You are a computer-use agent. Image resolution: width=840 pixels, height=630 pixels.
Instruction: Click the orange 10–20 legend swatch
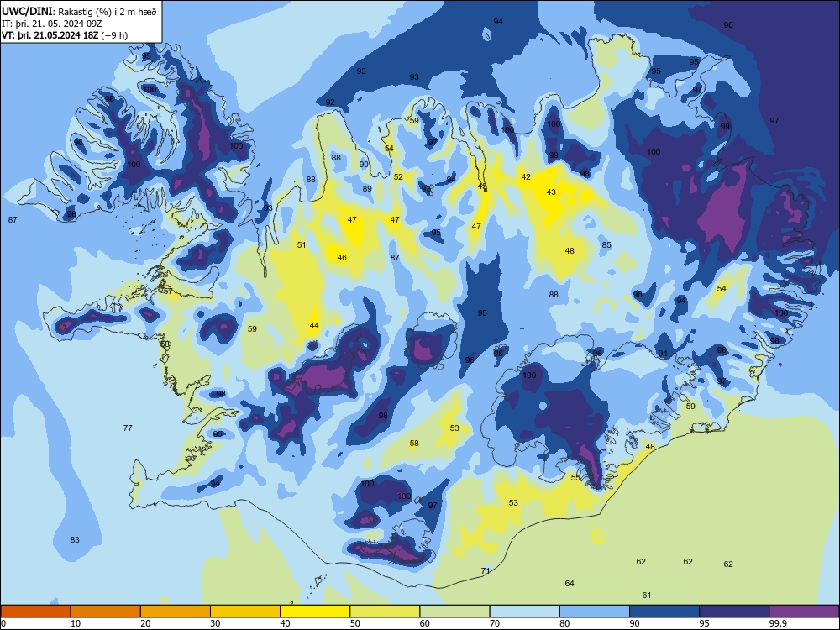[x=106, y=612]
